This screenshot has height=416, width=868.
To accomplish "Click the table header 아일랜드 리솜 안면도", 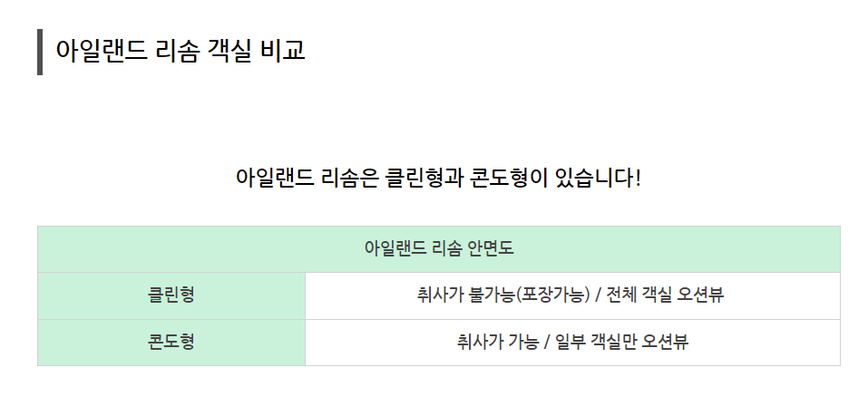I will [x=439, y=249].
